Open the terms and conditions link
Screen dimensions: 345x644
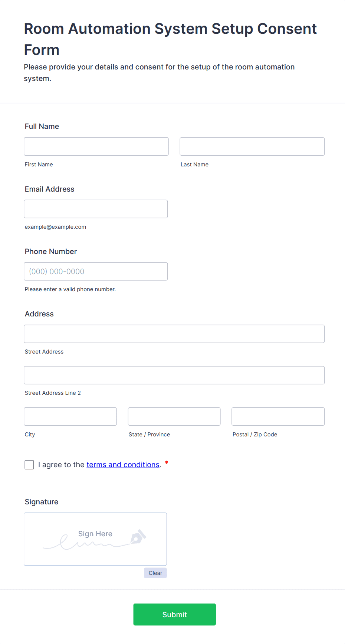pyautogui.click(x=123, y=465)
